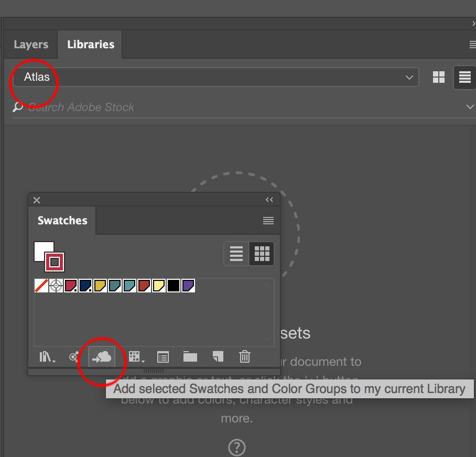Switch Libraries panel to list view

[x=464, y=77]
